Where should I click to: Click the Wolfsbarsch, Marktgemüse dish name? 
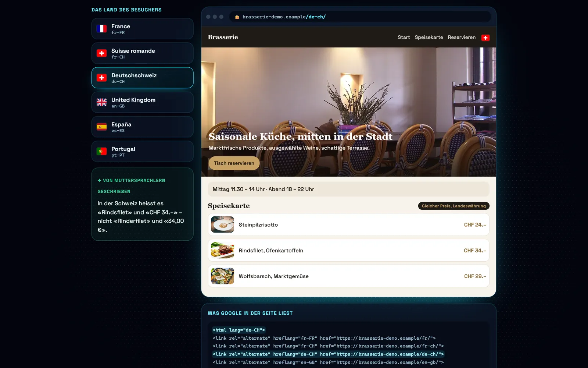pos(274,276)
